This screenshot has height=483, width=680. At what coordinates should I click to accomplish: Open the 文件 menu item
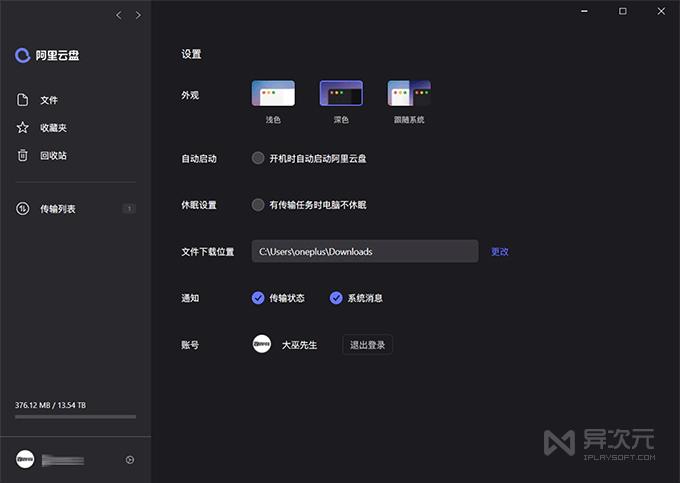[49, 100]
